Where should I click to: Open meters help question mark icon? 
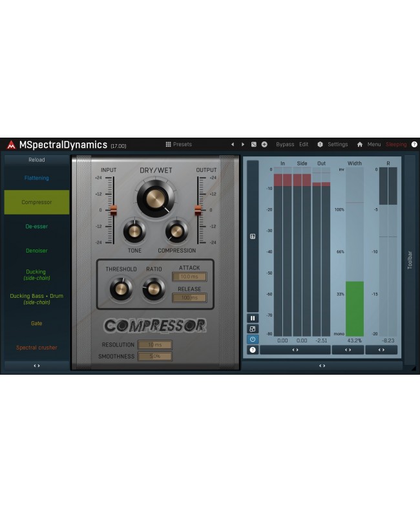pyautogui.click(x=253, y=350)
